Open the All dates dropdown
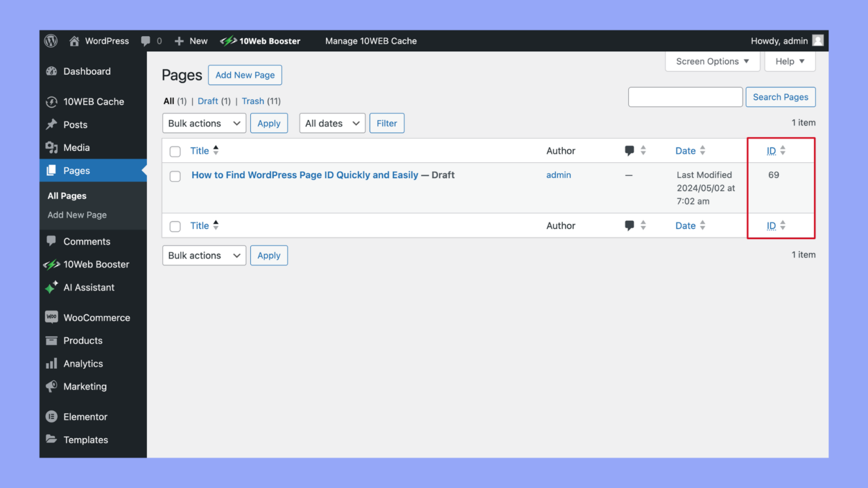The image size is (868, 488). point(332,123)
